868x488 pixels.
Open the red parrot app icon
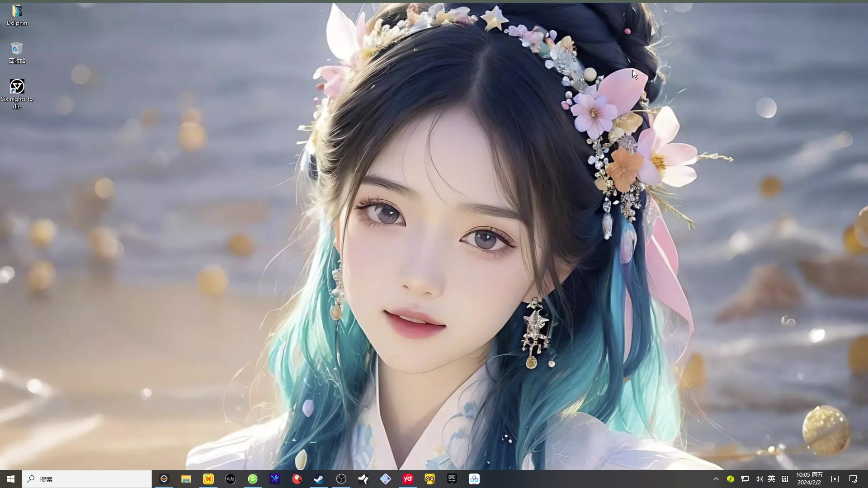297,479
